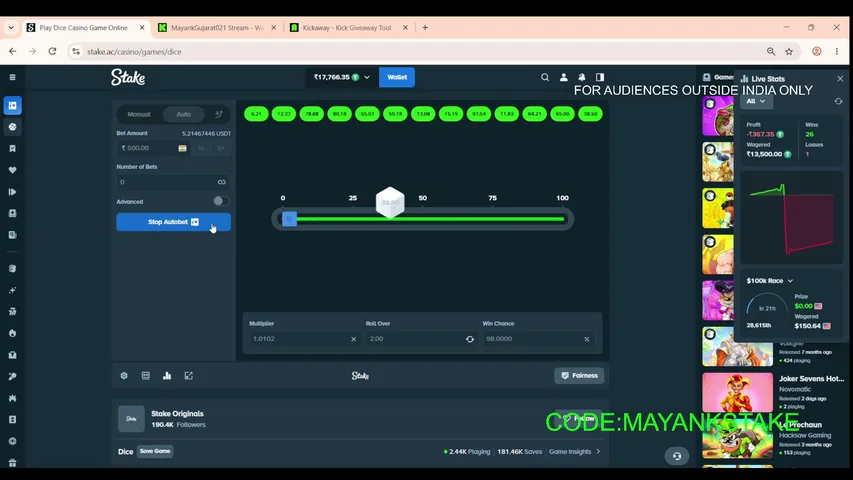
Task: Click the India flag currency icon in bet field
Action: coord(182,148)
